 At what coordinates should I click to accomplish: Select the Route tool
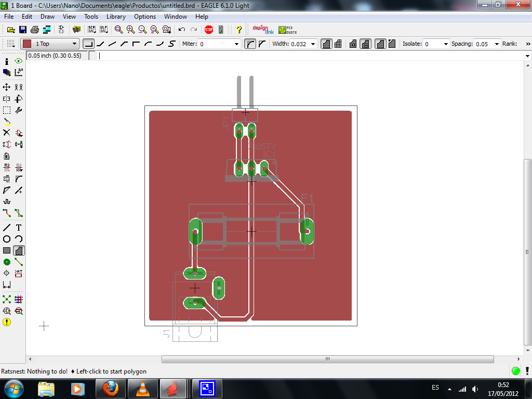[6, 213]
